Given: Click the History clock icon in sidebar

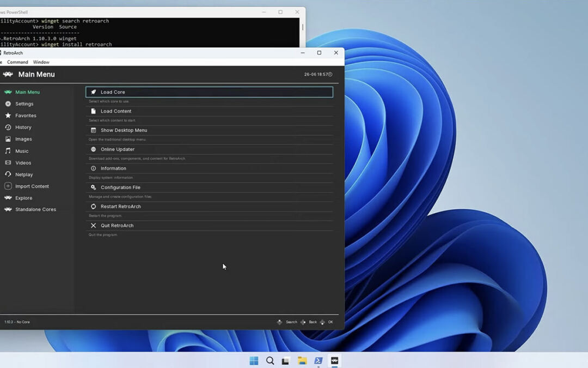Looking at the screenshot, I should click(8, 127).
